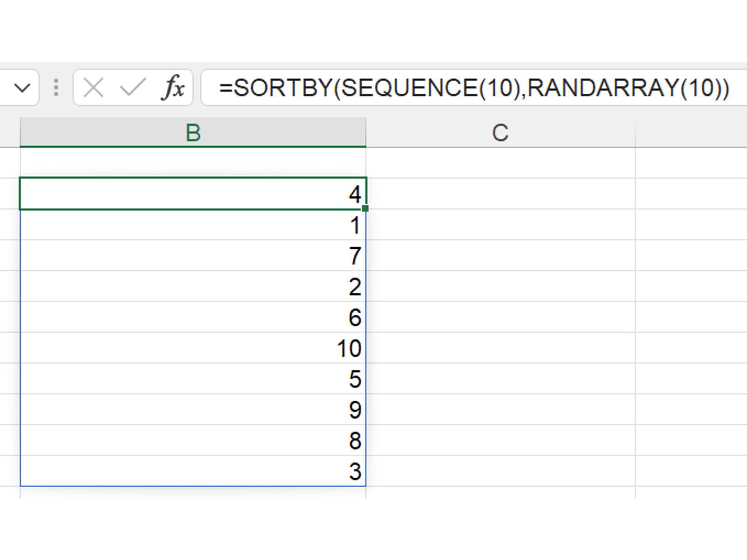Screen dimensions: 747x560
Task: Click the three-dot formula bar resize handle
Action: 56,88
